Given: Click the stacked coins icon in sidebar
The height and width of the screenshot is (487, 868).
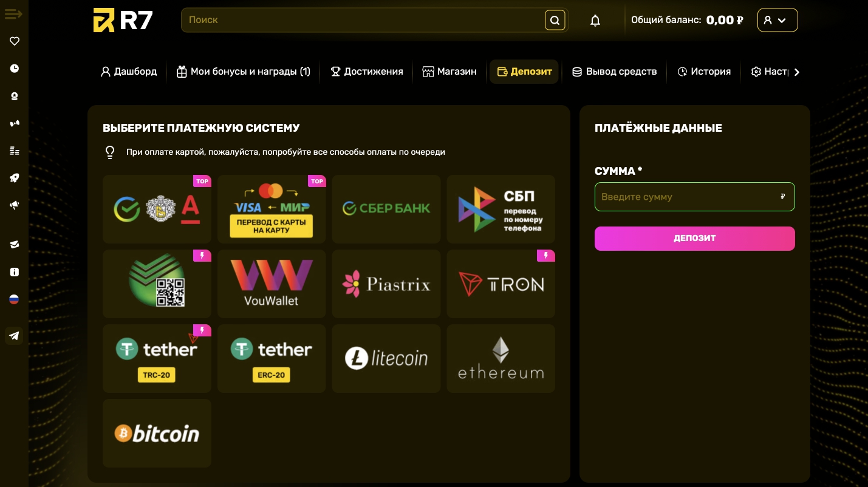Looking at the screenshot, I should click(15, 151).
